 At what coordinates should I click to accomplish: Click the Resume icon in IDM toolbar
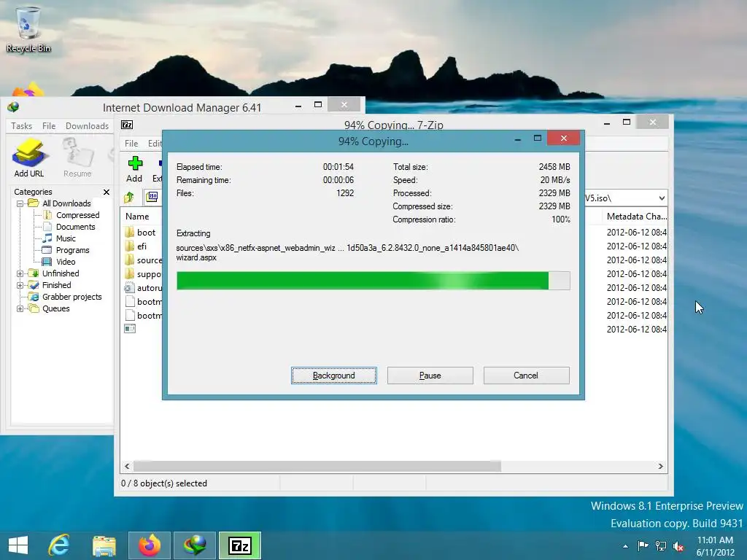point(77,157)
